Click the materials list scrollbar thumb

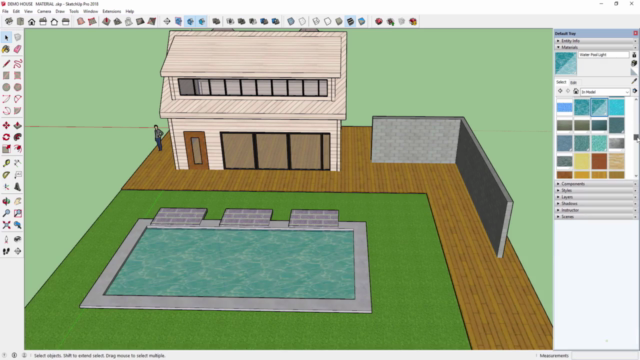(636, 137)
